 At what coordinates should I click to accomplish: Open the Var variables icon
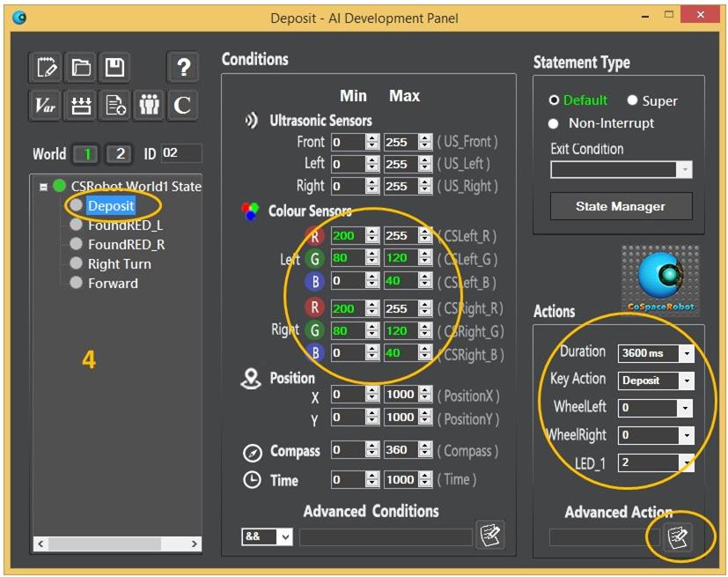(x=46, y=105)
